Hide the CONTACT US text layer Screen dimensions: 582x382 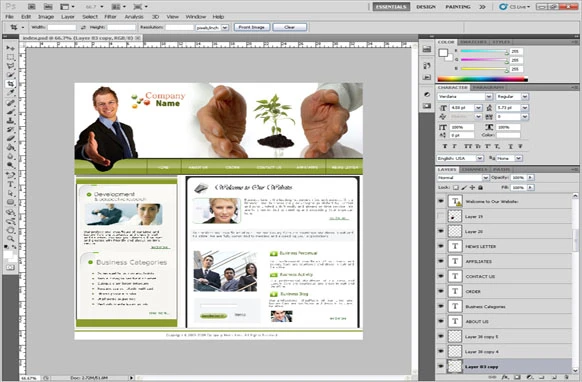(441, 276)
